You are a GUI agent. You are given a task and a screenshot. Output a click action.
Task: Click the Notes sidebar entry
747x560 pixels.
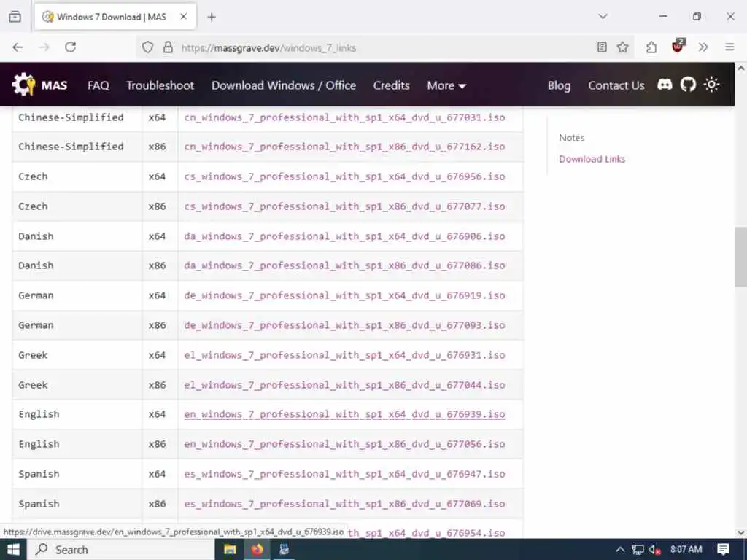pos(571,138)
